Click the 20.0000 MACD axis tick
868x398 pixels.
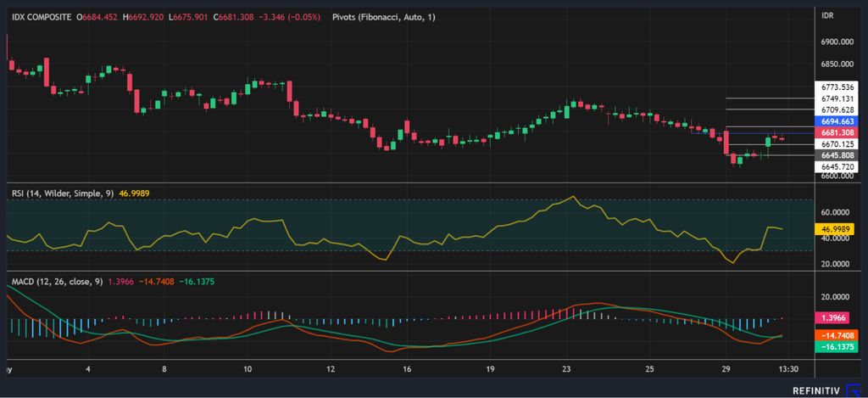837,297
